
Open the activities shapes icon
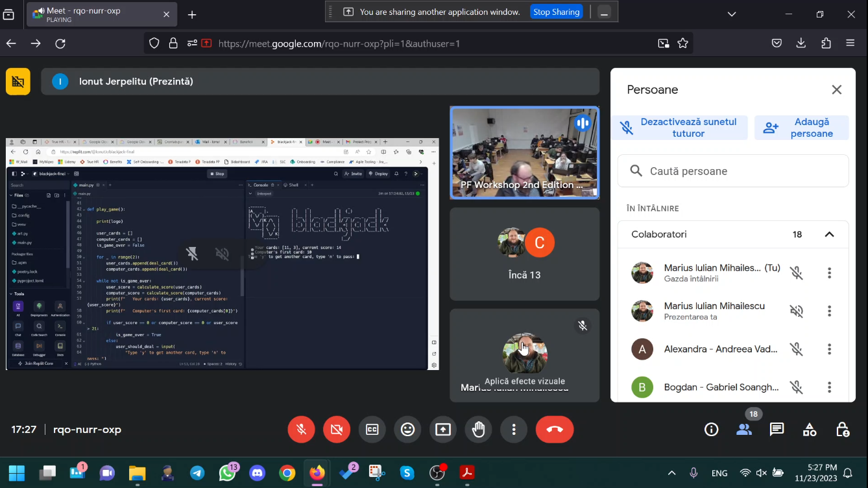point(810,430)
